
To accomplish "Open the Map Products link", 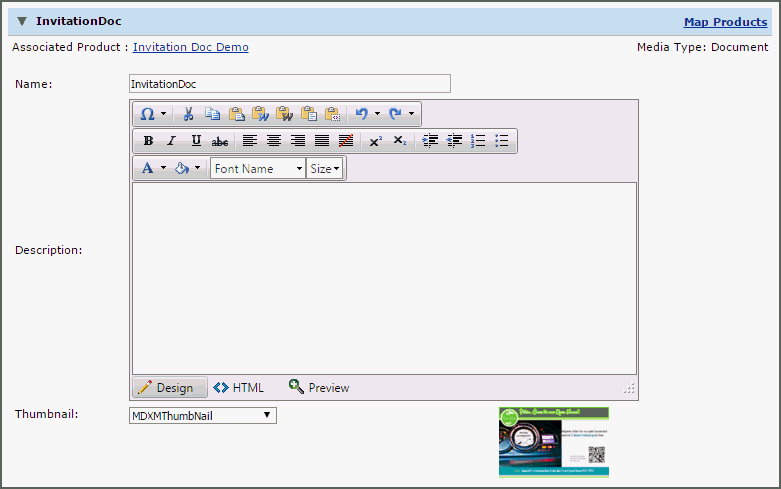I will (725, 22).
